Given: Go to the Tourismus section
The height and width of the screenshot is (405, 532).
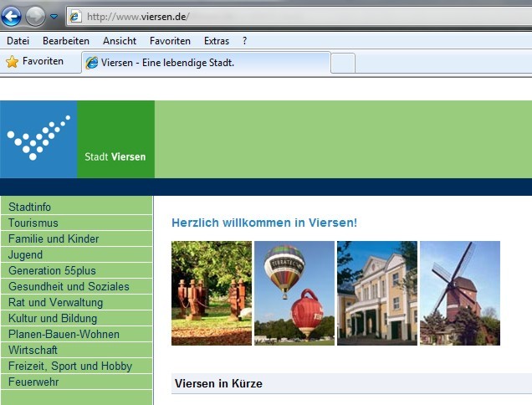Looking at the screenshot, I should pyautogui.click(x=33, y=223).
